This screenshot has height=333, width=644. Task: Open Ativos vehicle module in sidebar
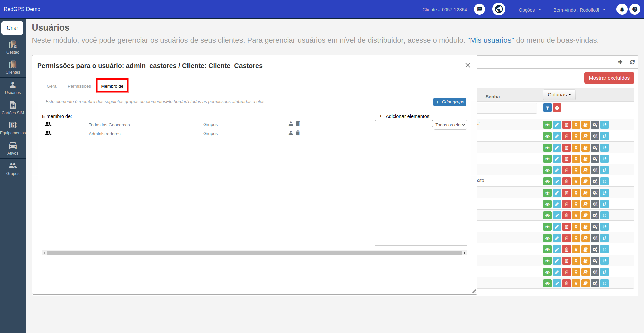(13, 148)
